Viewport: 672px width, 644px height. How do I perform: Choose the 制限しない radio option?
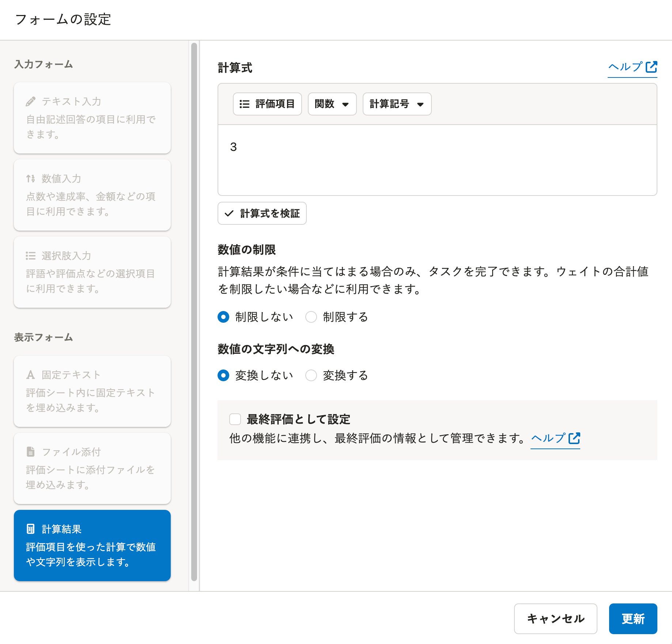tap(223, 317)
